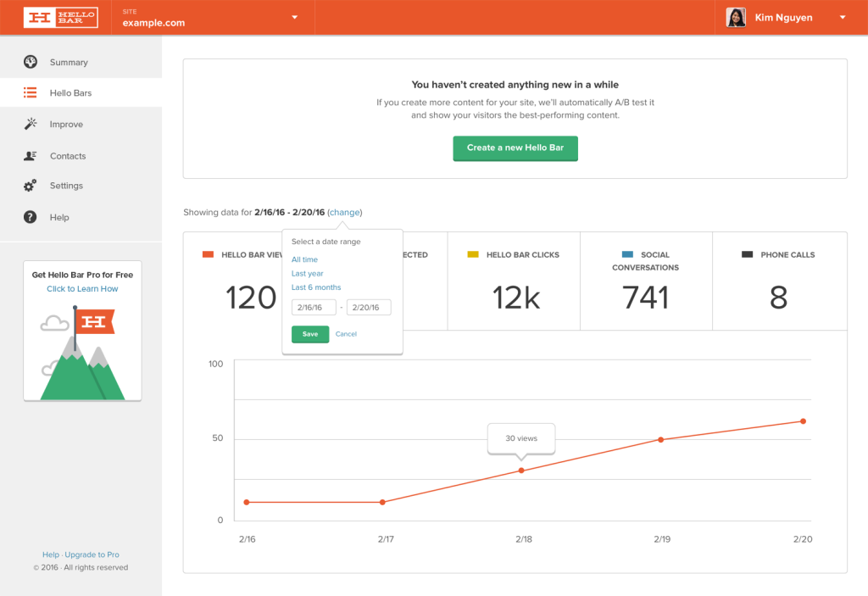Choose the Last year range

(x=307, y=273)
